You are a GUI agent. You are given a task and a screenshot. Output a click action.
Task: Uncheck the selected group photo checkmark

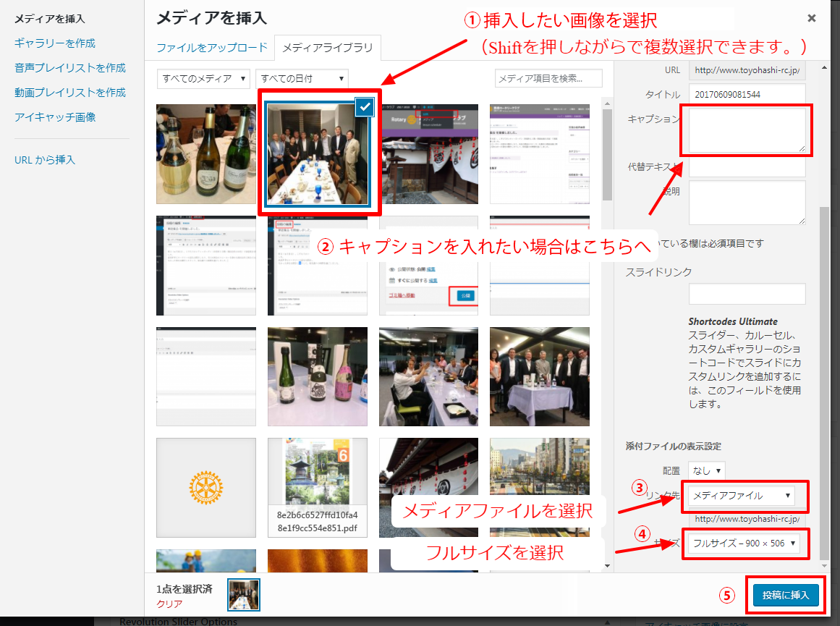click(365, 107)
